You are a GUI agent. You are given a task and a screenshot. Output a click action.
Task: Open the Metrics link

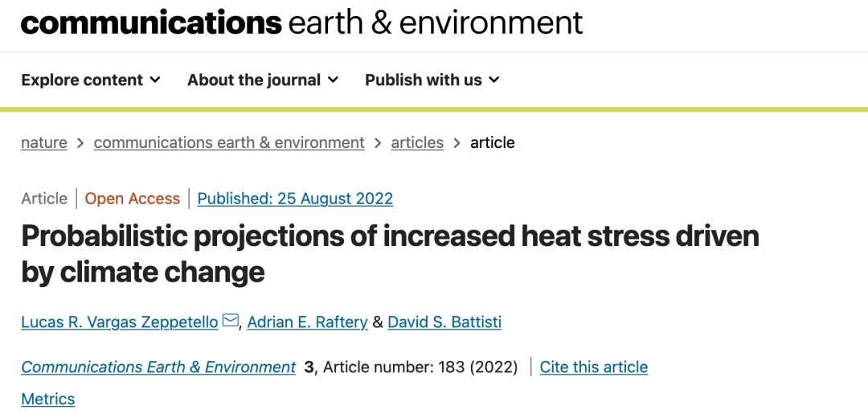[x=47, y=399]
